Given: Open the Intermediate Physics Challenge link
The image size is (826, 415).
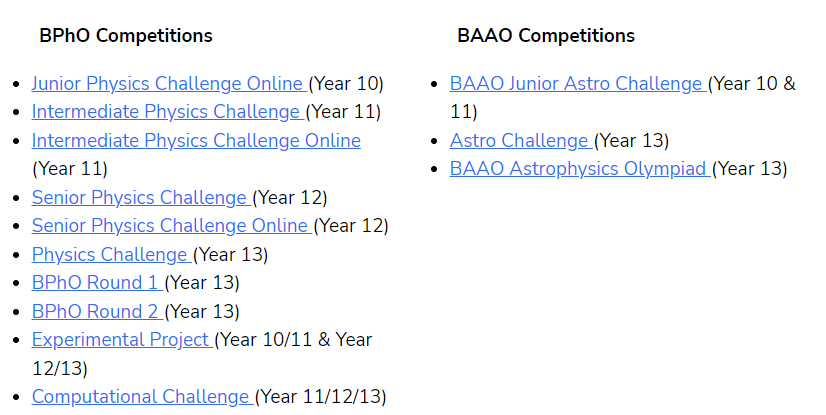Looking at the screenshot, I should coord(167,112).
